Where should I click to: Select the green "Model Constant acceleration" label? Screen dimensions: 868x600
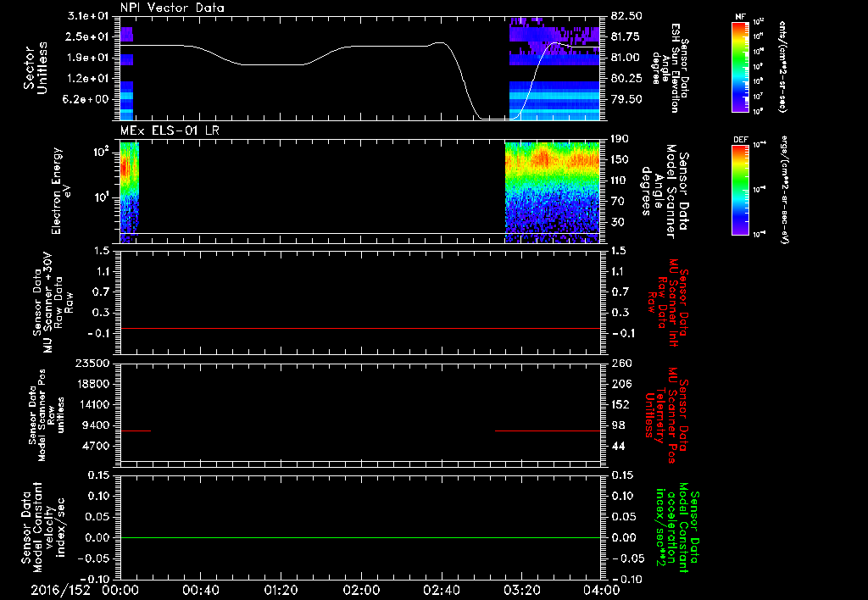(677, 529)
